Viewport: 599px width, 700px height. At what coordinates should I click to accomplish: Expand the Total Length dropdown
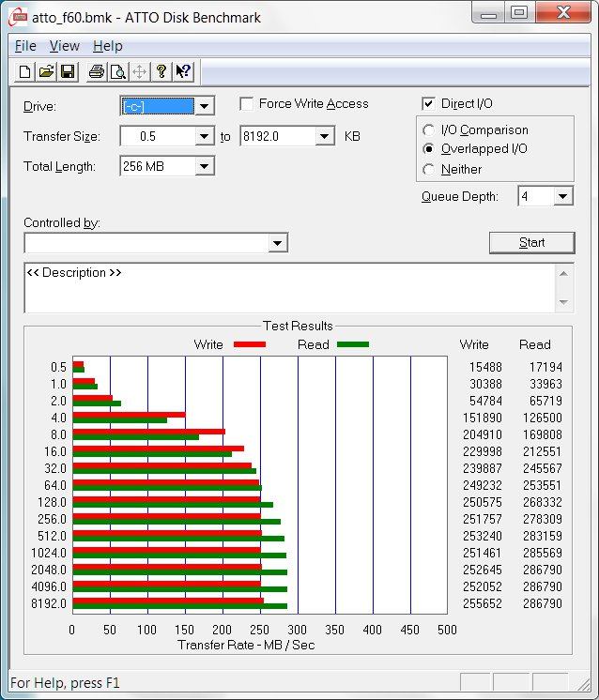click(204, 166)
